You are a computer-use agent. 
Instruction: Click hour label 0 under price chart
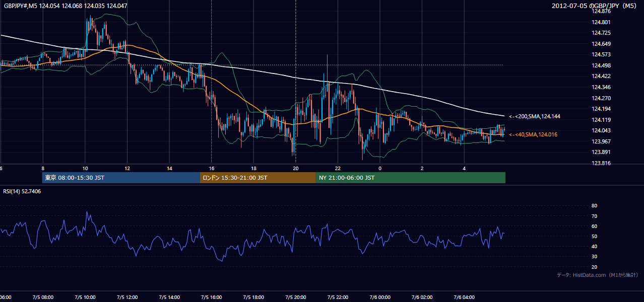tap(380, 169)
